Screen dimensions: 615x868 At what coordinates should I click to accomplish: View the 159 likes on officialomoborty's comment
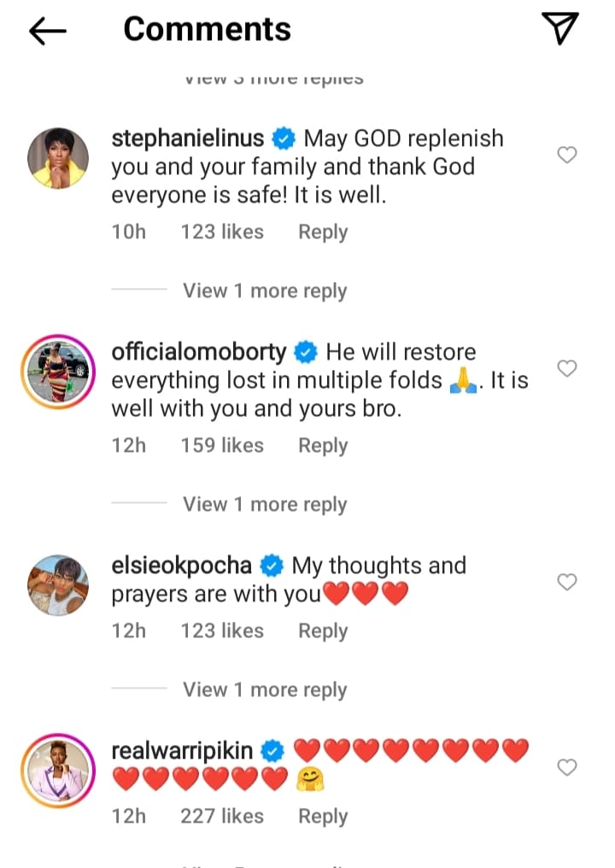pos(222,446)
